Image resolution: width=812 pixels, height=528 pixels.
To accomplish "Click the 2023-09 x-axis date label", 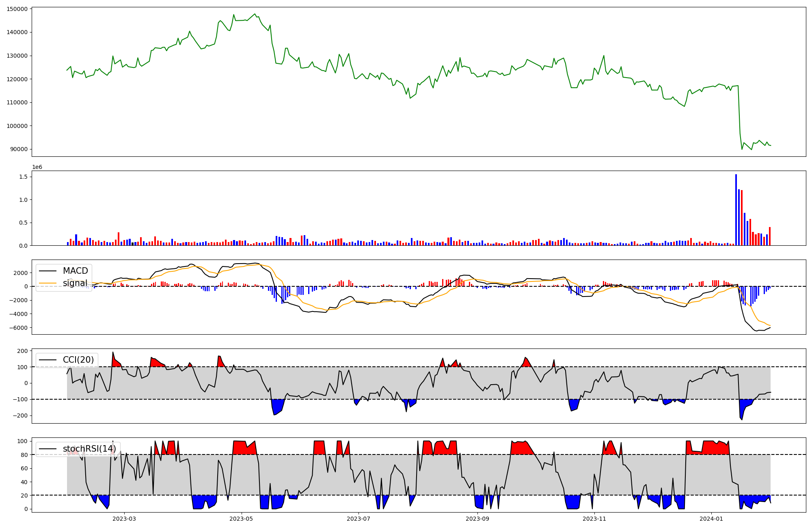I will 477,519.
